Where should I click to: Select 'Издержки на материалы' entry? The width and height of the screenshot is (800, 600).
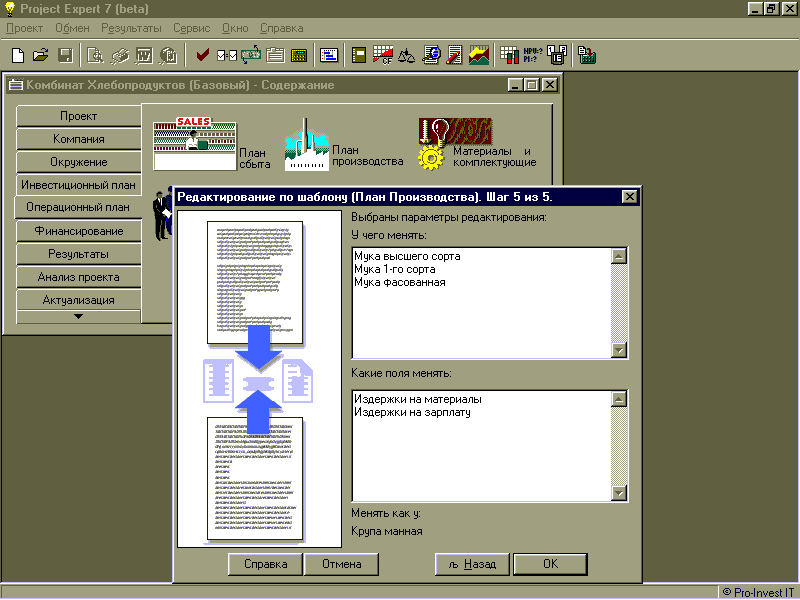coord(418,399)
